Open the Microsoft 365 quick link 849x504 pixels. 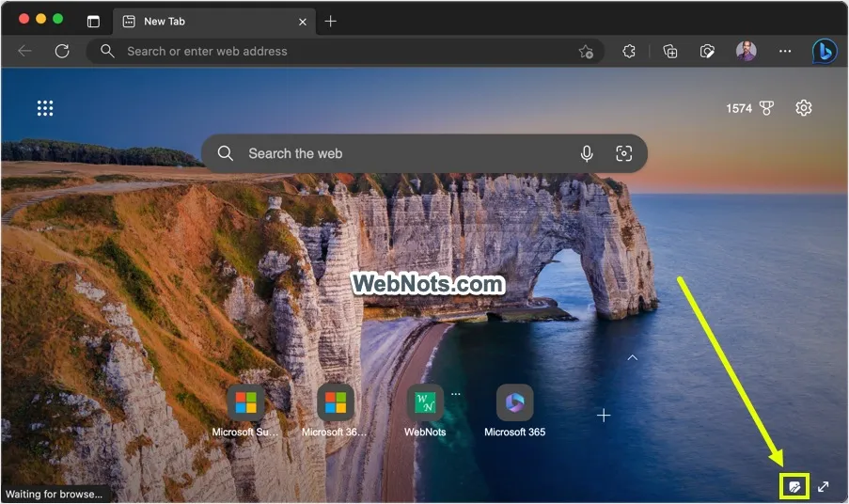point(514,412)
